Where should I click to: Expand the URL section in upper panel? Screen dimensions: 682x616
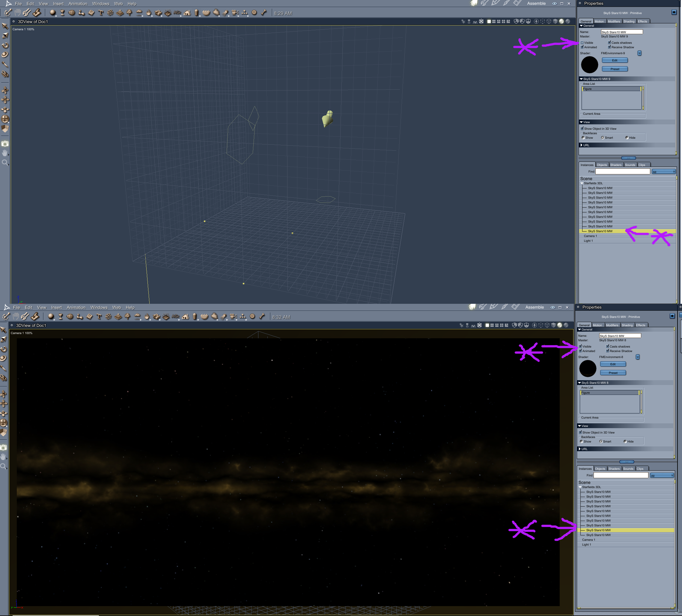click(582, 145)
